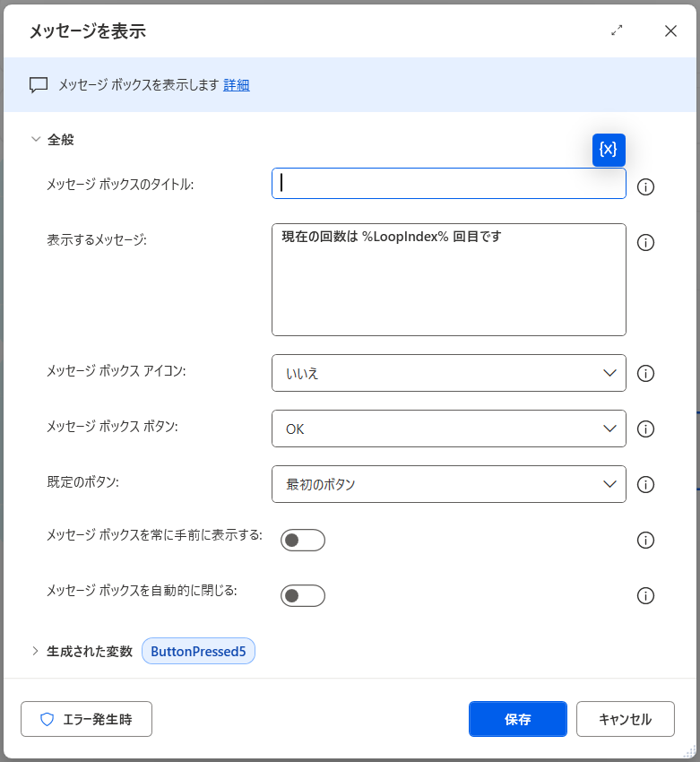Image resolution: width=700 pixels, height=762 pixels.
Task: Collapse the 全般 section
Action: coord(36,140)
